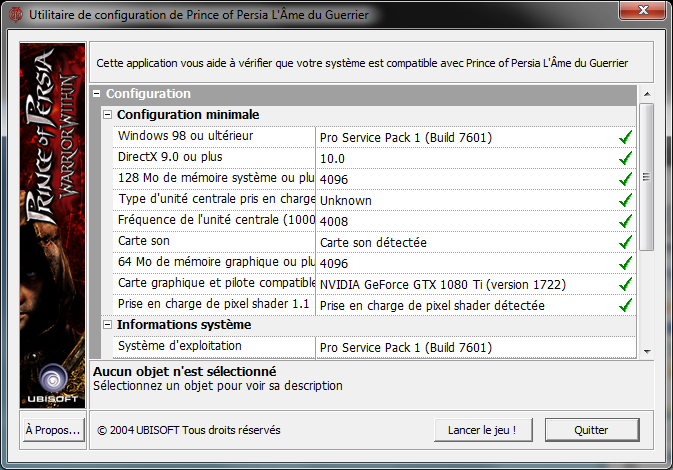
Task: Click Aucun objet n'est sélectionné heading
Action: pyautogui.click(x=185, y=372)
